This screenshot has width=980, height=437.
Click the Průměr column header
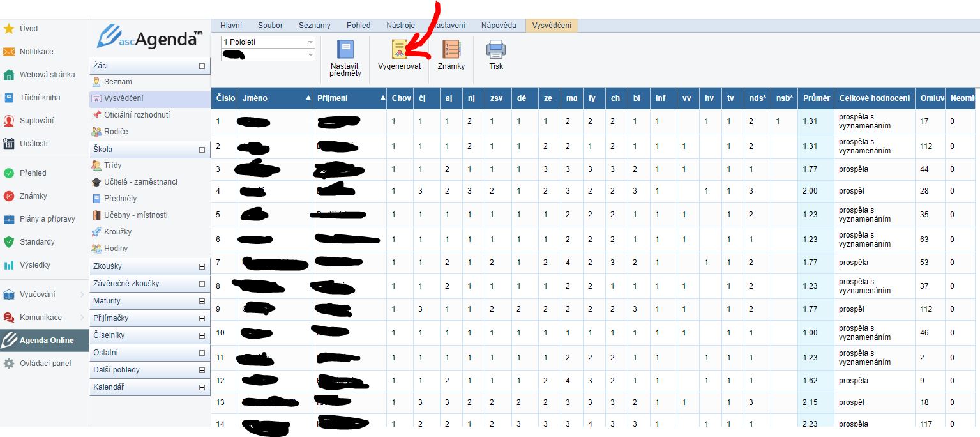coord(815,98)
